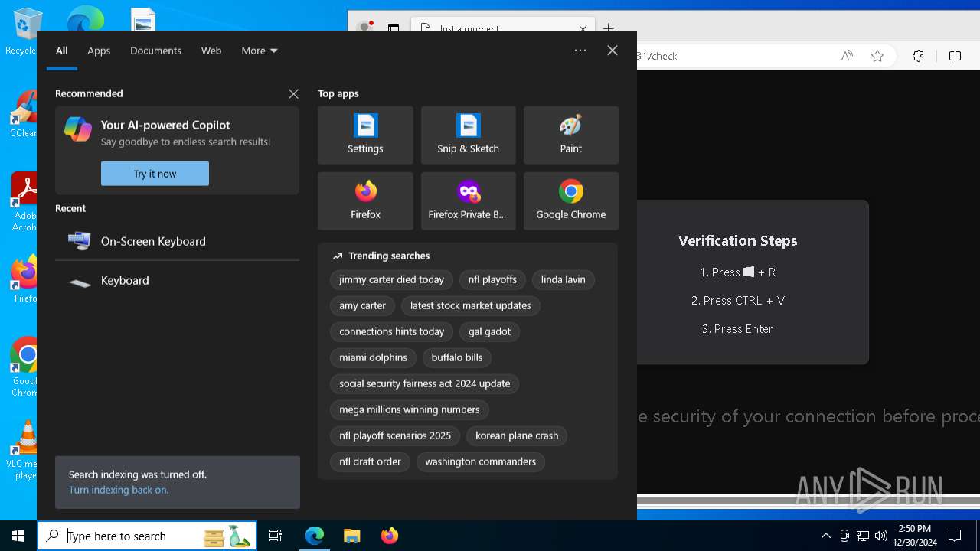The width and height of the screenshot is (980, 551).
Task: Open Keyboard recent item
Action: click(177, 281)
